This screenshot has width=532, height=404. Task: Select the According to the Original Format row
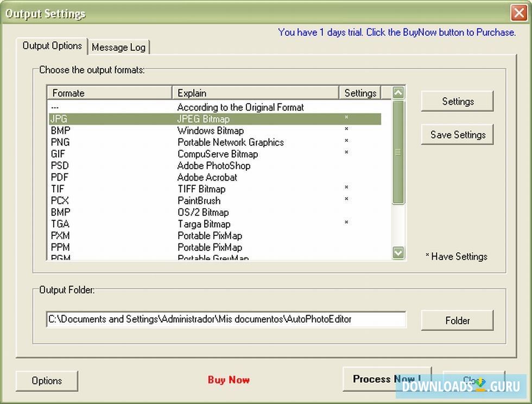215,107
